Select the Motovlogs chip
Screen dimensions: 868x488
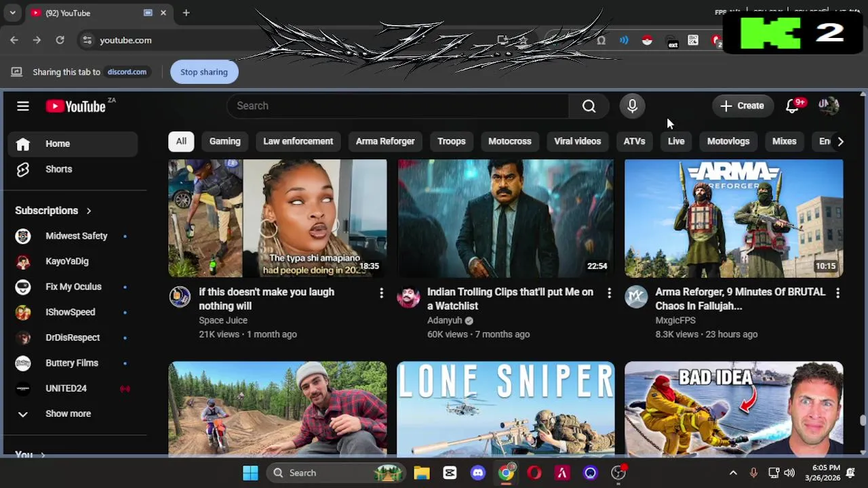(728, 141)
